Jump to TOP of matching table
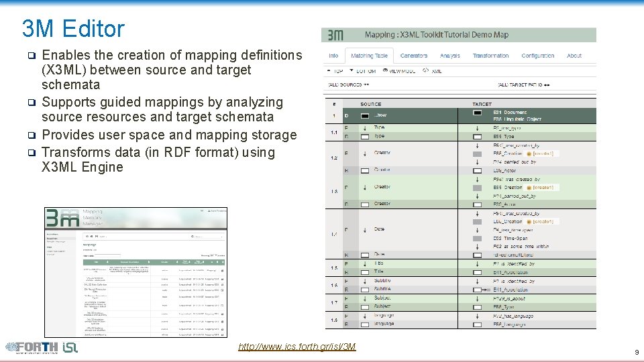Screen dimensions: 644x362 click(x=335, y=71)
